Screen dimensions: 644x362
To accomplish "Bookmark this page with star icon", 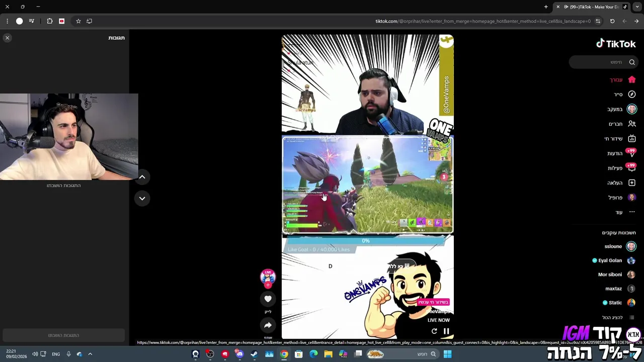I will (x=78, y=21).
